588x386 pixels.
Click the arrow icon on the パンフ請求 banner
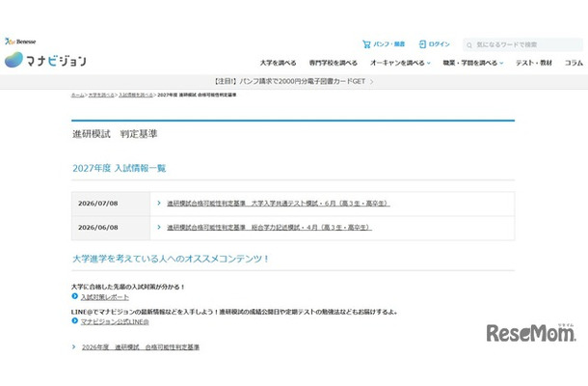[x=372, y=81]
